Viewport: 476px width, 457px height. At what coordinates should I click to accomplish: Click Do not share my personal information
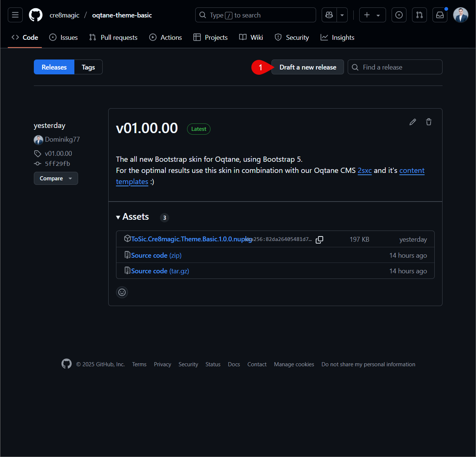point(369,364)
